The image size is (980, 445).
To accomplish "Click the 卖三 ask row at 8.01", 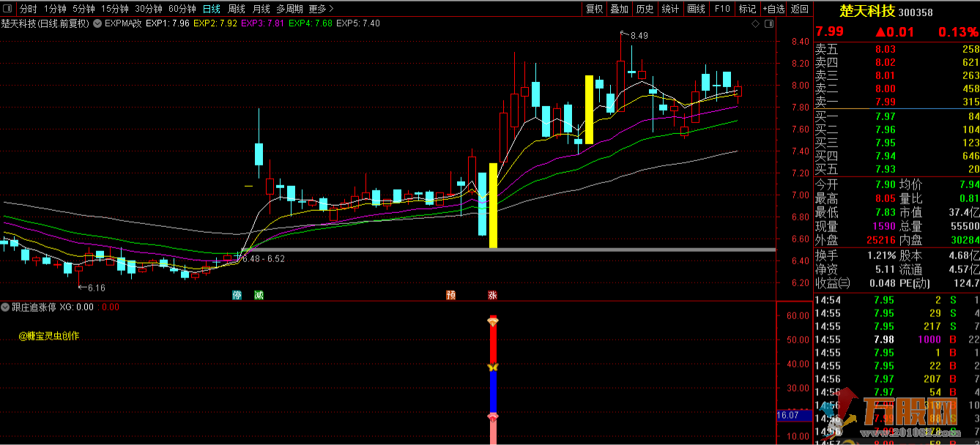I will point(897,75).
